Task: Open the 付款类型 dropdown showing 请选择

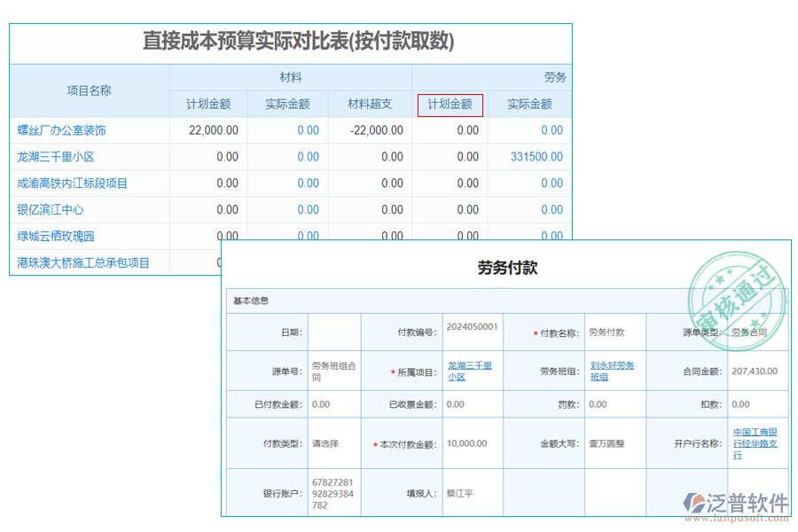Action: pos(326,443)
